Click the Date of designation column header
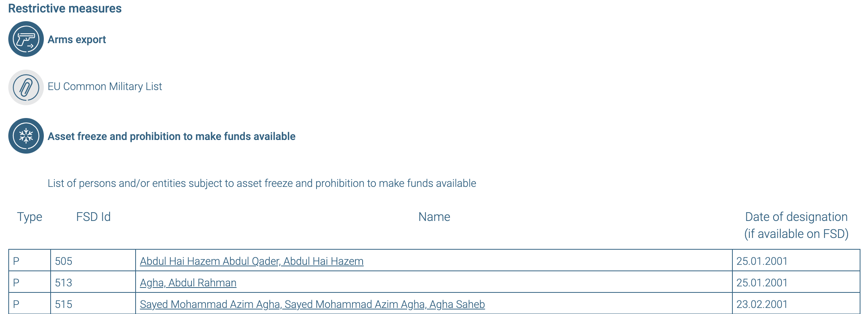 (x=796, y=225)
